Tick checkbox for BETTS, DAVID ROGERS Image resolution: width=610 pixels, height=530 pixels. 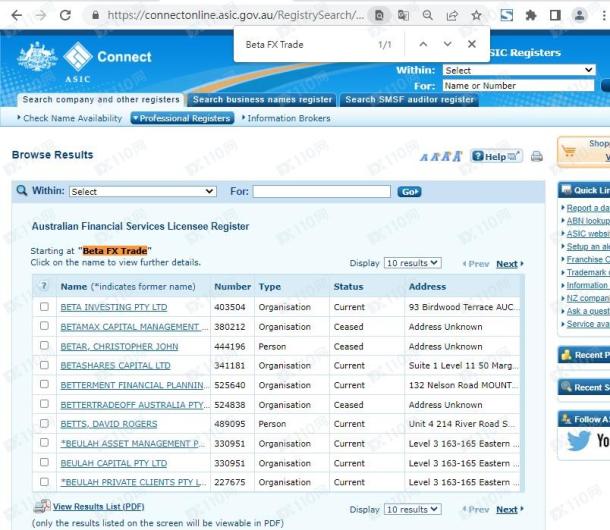point(44,423)
